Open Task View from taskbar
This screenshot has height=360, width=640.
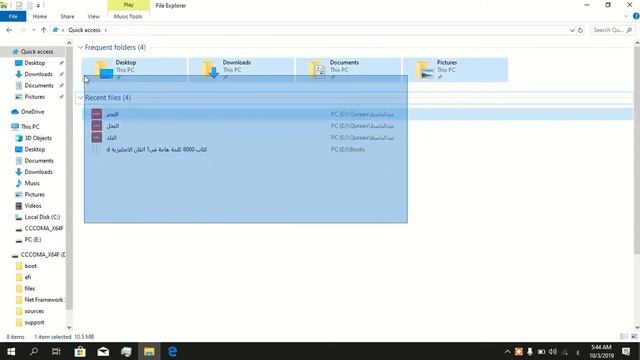56,351
